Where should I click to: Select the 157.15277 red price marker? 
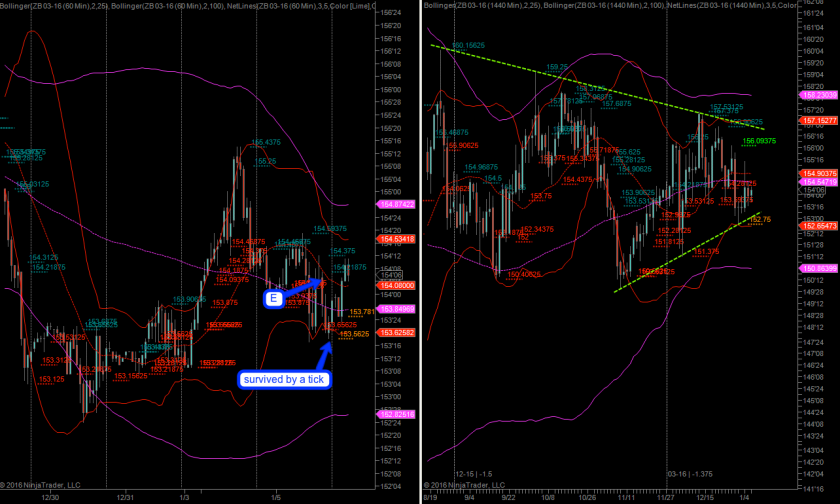tap(819, 121)
